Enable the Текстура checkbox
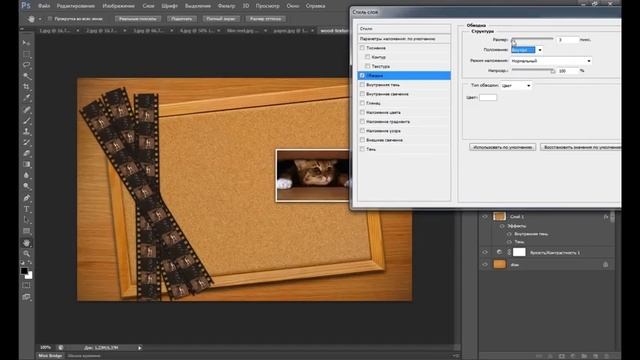This screenshot has height=360, width=640. tap(368, 66)
